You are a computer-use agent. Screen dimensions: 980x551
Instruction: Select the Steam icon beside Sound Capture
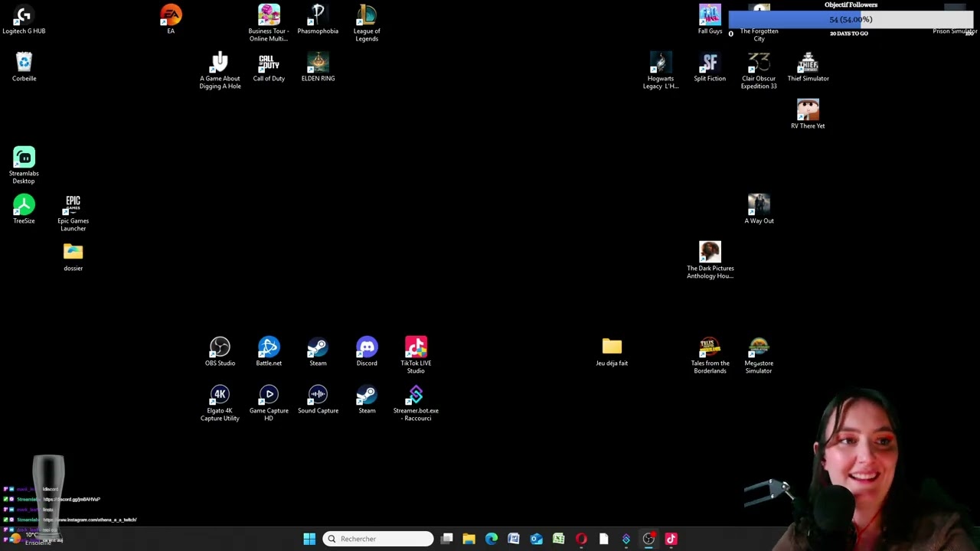point(367,399)
